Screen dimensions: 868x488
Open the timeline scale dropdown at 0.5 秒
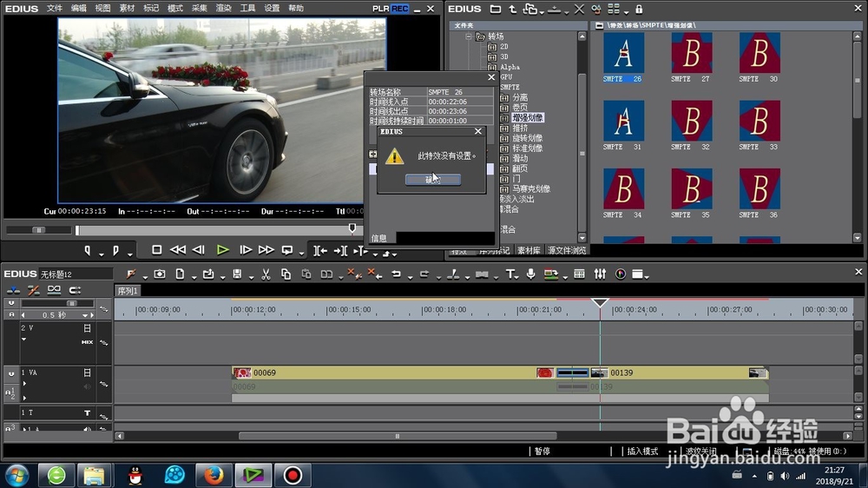coord(85,315)
